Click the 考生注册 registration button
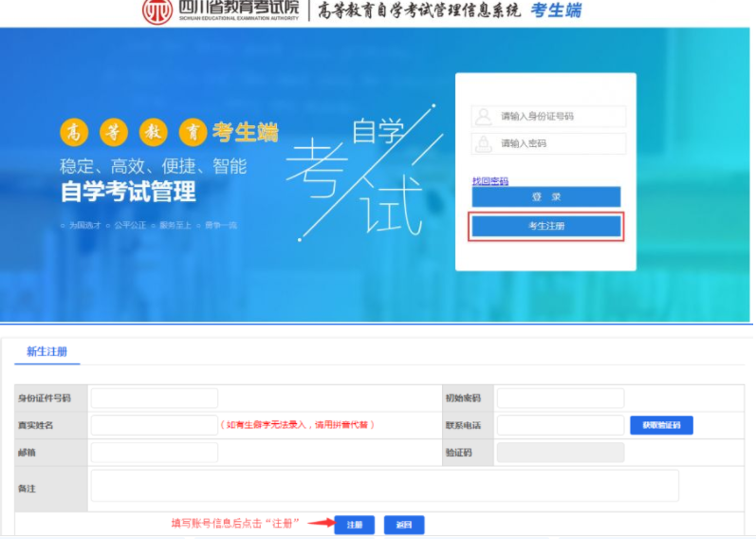 tap(546, 226)
